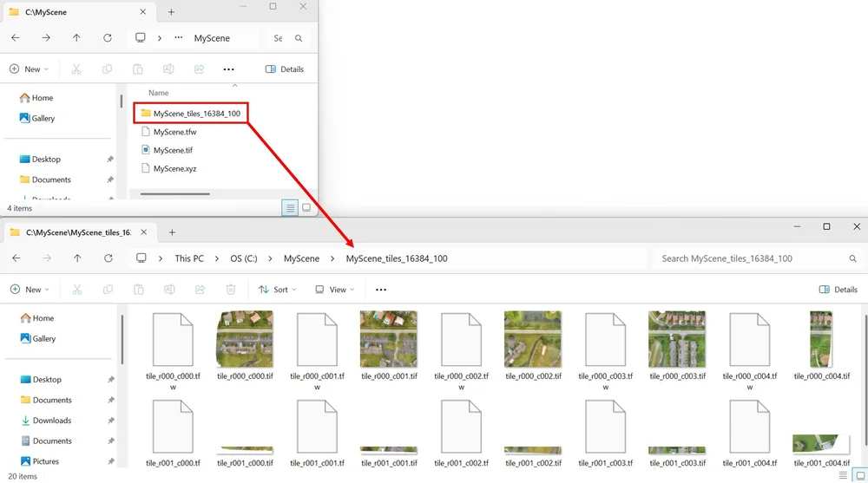The width and height of the screenshot is (868, 483).
Task: Expand chevron after OS (C:) in breadcrumb
Action: (x=270, y=258)
